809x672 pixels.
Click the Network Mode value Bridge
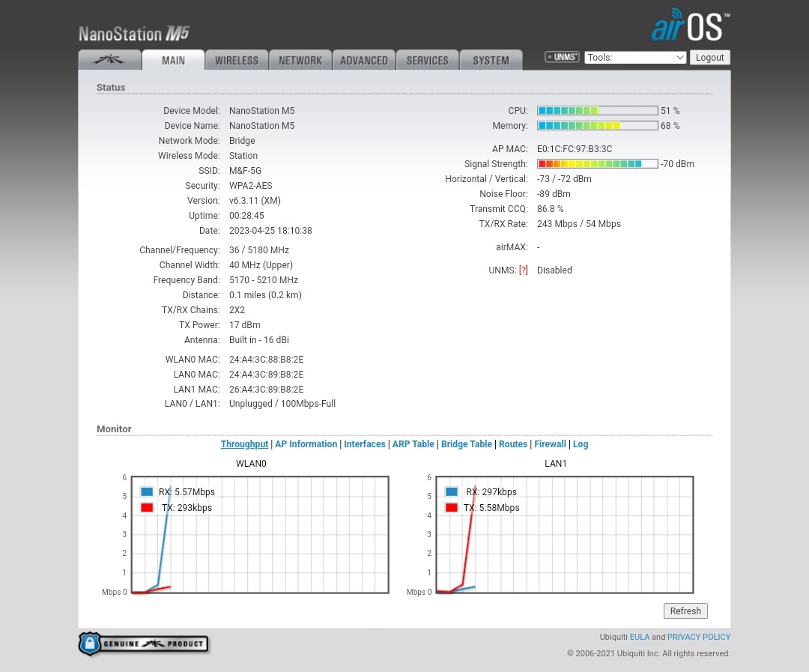point(242,140)
